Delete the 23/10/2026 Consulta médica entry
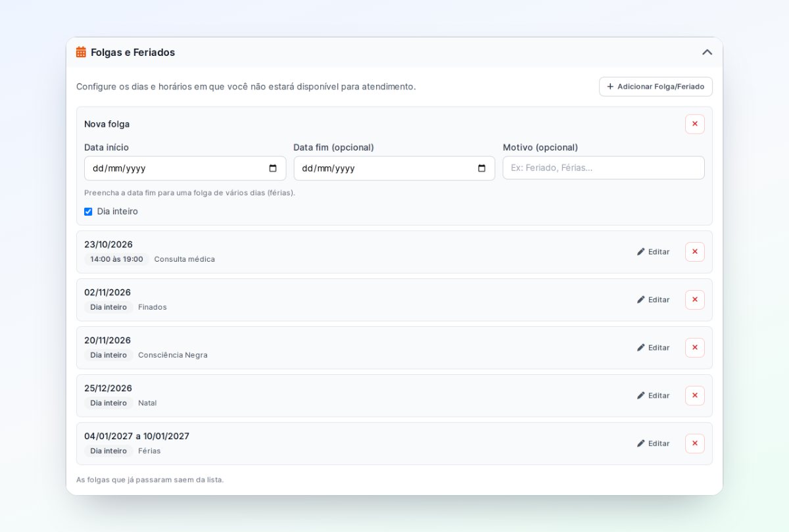The width and height of the screenshot is (789, 532). point(695,252)
